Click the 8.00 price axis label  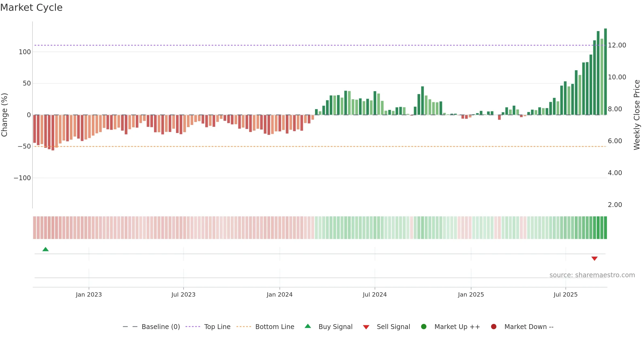click(615, 109)
